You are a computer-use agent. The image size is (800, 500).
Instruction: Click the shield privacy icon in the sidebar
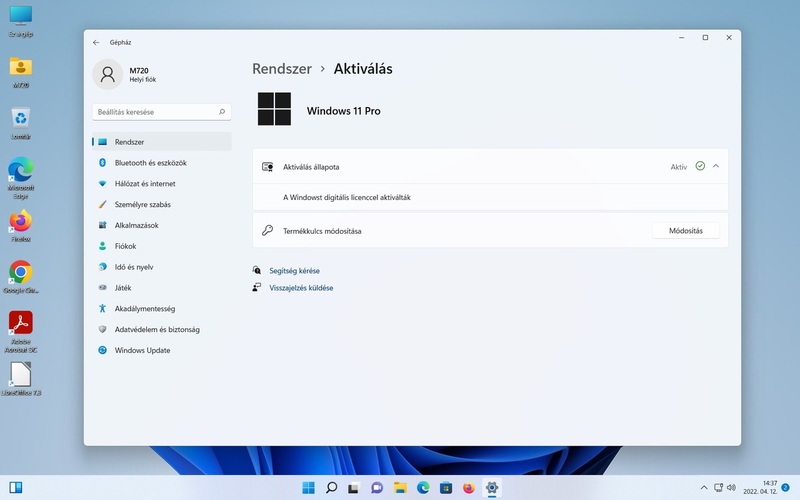coord(102,330)
